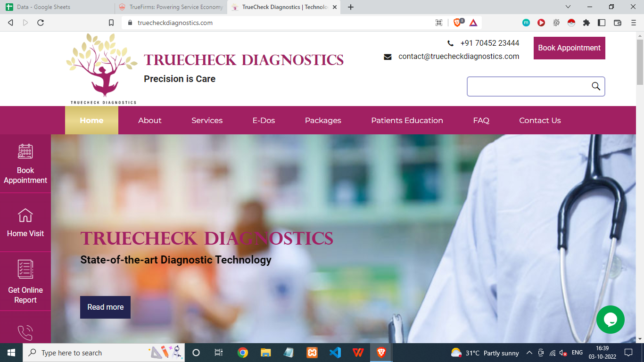This screenshot has width=644, height=362.
Task: Click the Pokeball extension icon
Action: pyautogui.click(x=571, y=23)
